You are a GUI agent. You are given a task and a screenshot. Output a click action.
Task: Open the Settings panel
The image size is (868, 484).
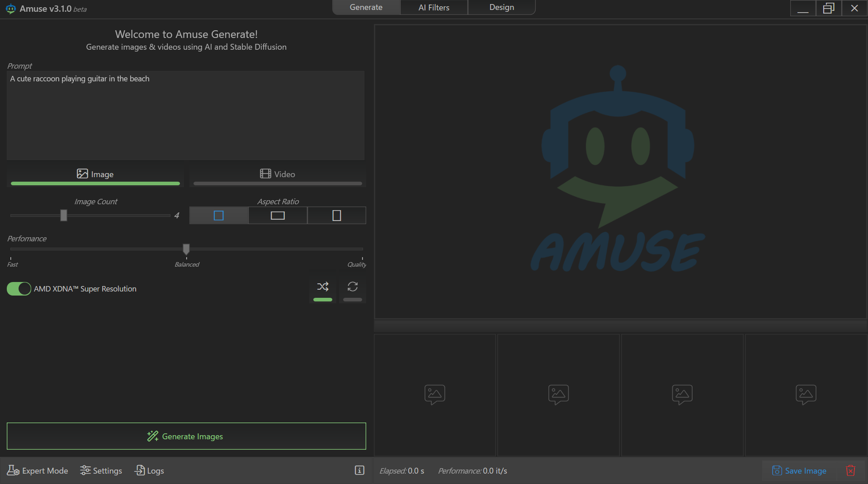tap(101, 470)
